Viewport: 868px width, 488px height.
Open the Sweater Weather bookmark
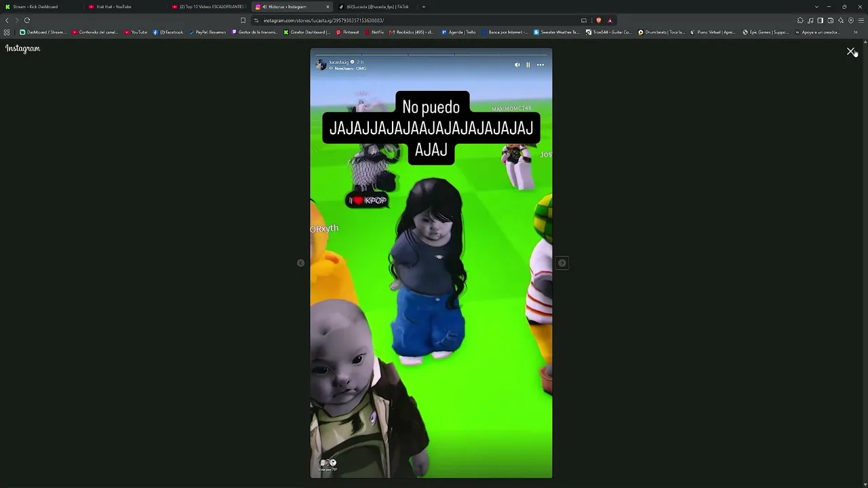pos(556,33)
